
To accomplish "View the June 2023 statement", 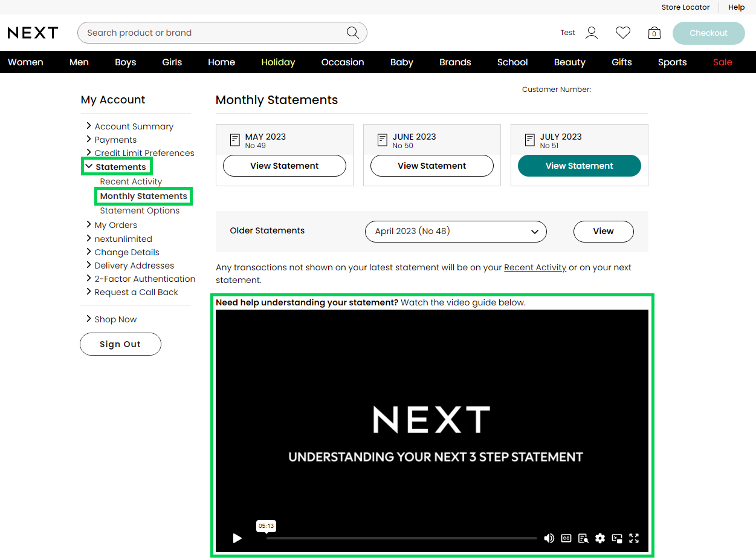I will [432, 166].
